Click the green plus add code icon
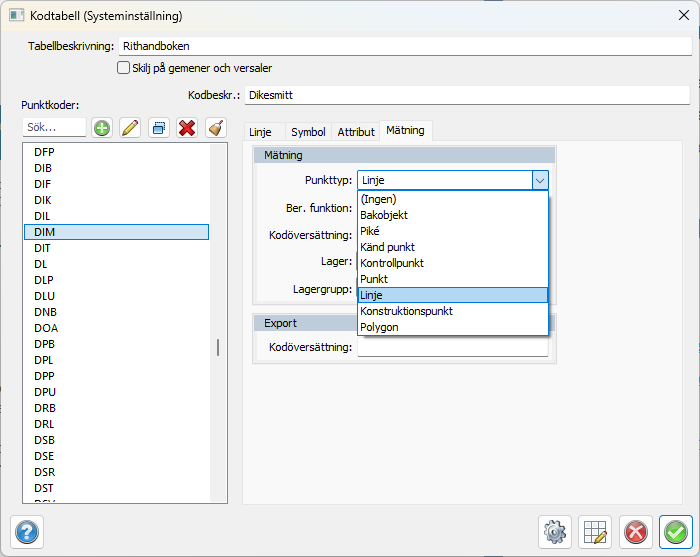This screenshot has height=557, width=700. [x=101, y=128]
